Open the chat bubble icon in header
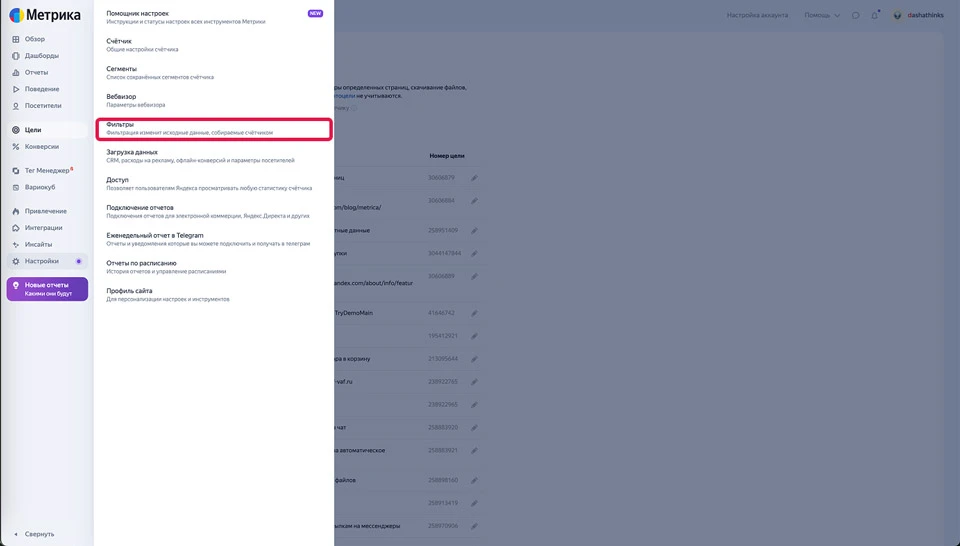This screenshot has height=546, width=960. pos(855,15)
